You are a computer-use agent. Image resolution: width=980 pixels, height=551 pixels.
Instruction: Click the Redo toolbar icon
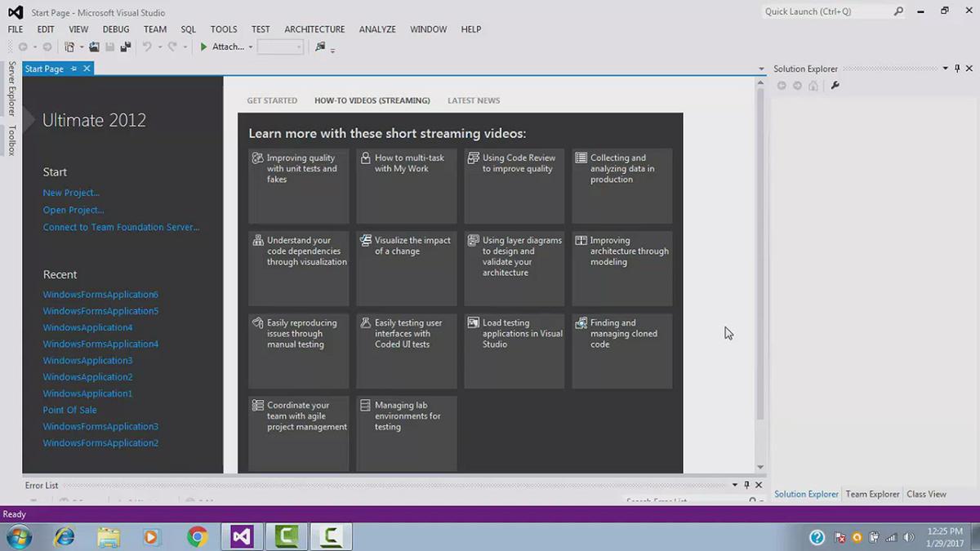172,47
